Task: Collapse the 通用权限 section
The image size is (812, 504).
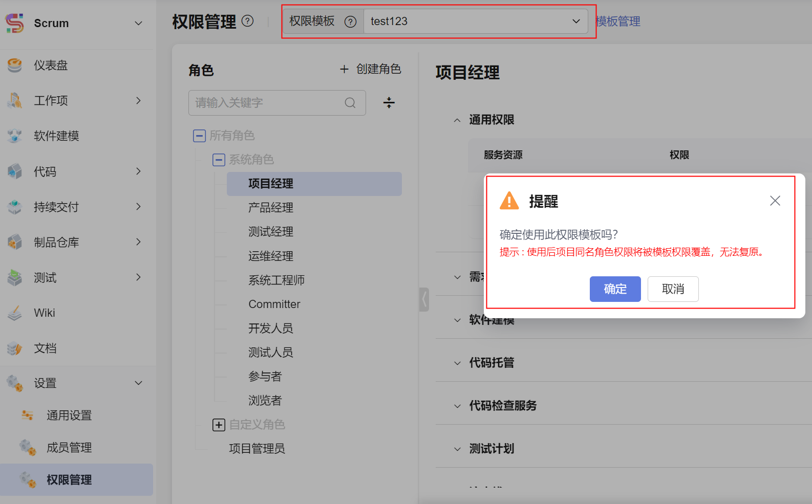Action: pos(457,120)
